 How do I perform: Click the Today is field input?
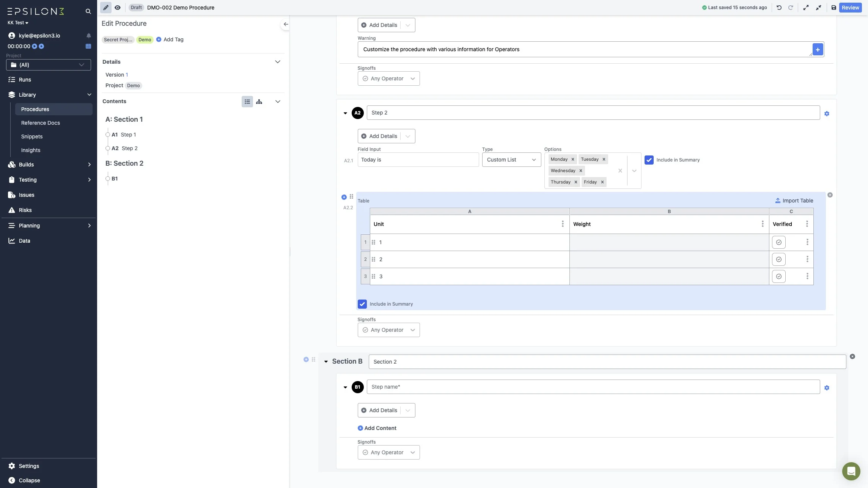pyautogui.click(x=418, y=160)
